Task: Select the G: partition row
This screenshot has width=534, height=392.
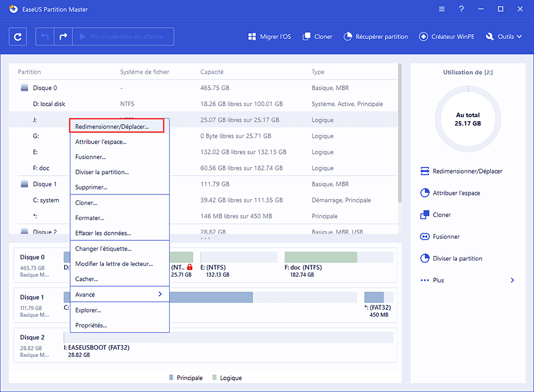Action: pyautogui.click(x=203, y=136)
